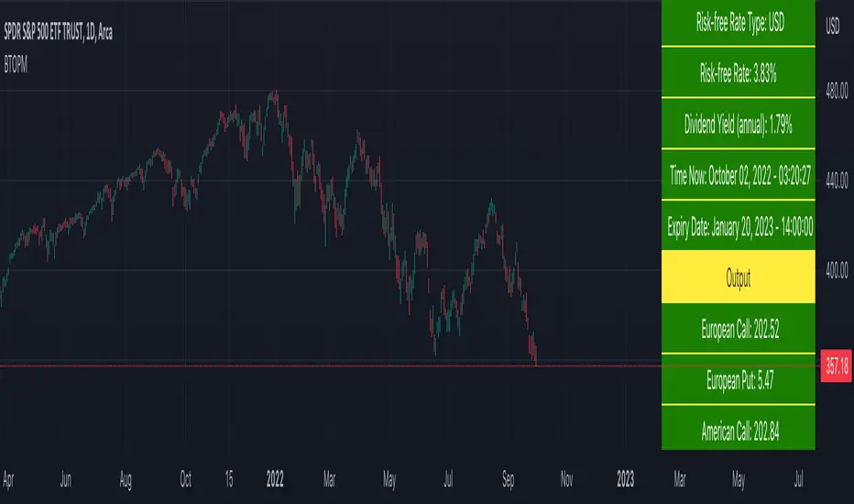
Task: Click the Expiry Date table cell
Action: pos(738,226)
